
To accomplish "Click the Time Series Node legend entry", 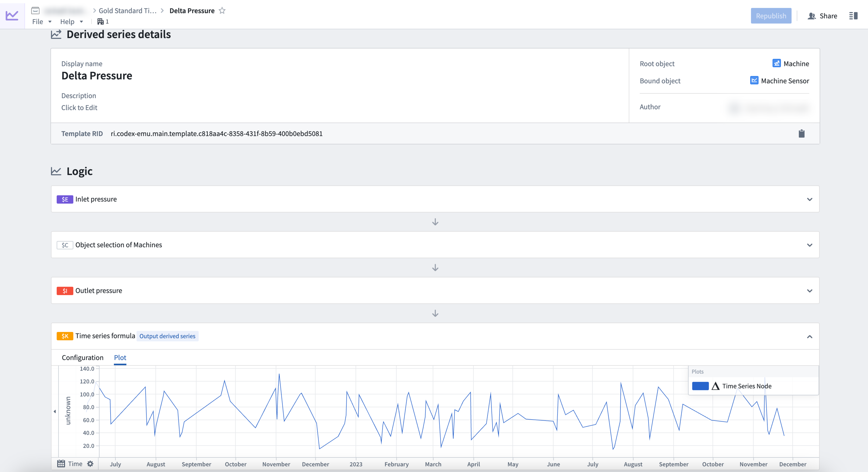I will (x=747, y=386).
